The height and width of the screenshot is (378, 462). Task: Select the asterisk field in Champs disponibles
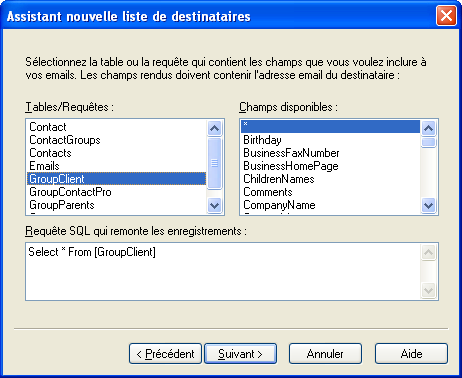click(x=330, y=127)
